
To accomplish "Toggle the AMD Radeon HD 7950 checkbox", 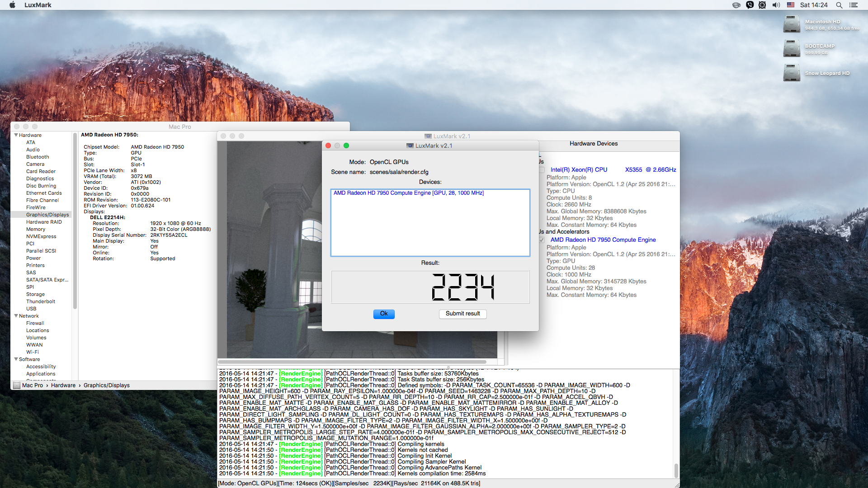I will (542, 240).
